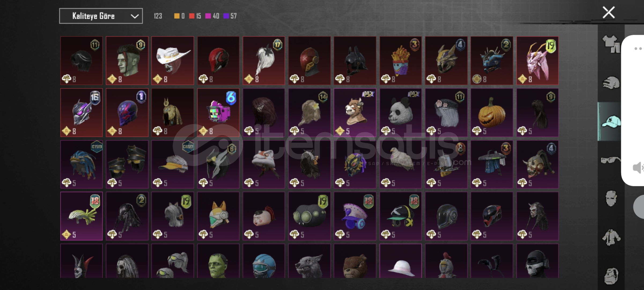This screenshot has height=290, width=644.
Task: Click the pink quality count swatch
Action: click(208, 16)
